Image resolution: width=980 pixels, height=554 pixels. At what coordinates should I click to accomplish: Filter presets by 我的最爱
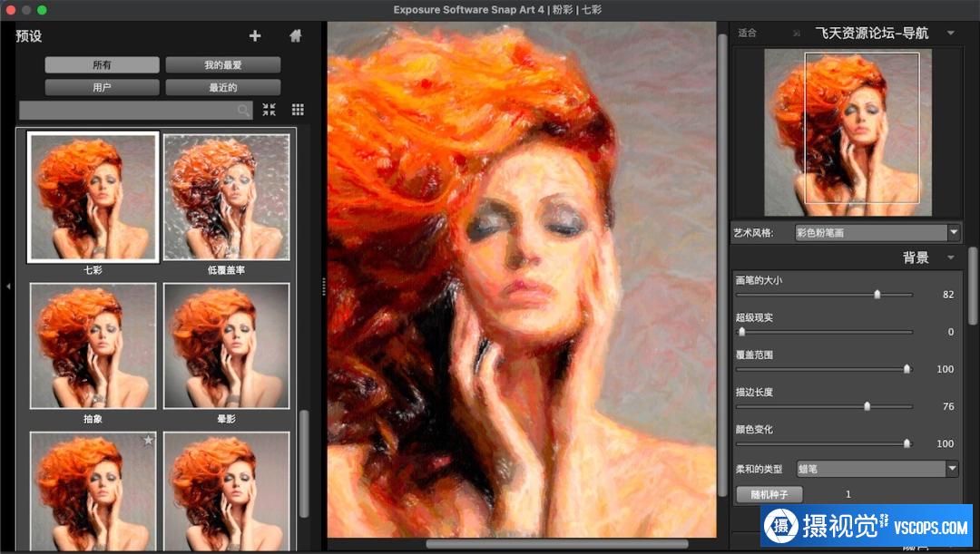click(223, 65)
